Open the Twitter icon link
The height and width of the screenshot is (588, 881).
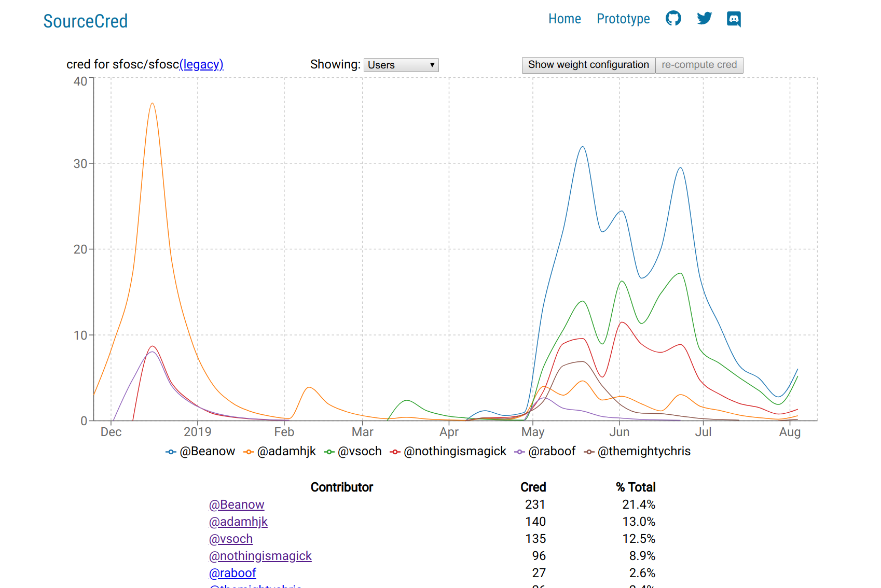pyautogui.click(x=704, y=19)
